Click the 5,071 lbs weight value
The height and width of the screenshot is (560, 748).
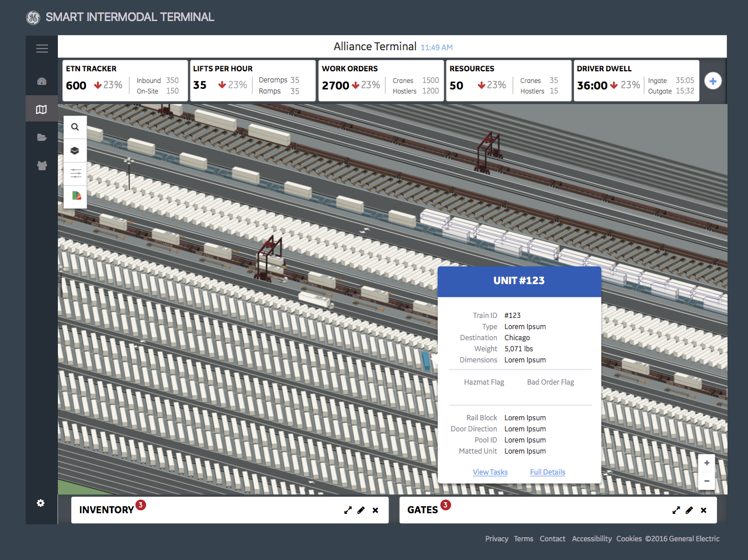[519, 349]
